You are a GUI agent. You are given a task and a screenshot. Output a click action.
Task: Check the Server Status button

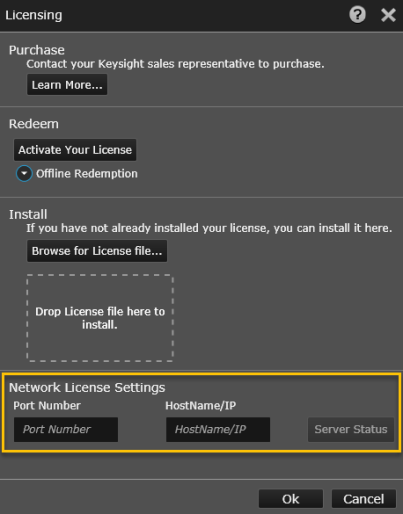point(351,429)
